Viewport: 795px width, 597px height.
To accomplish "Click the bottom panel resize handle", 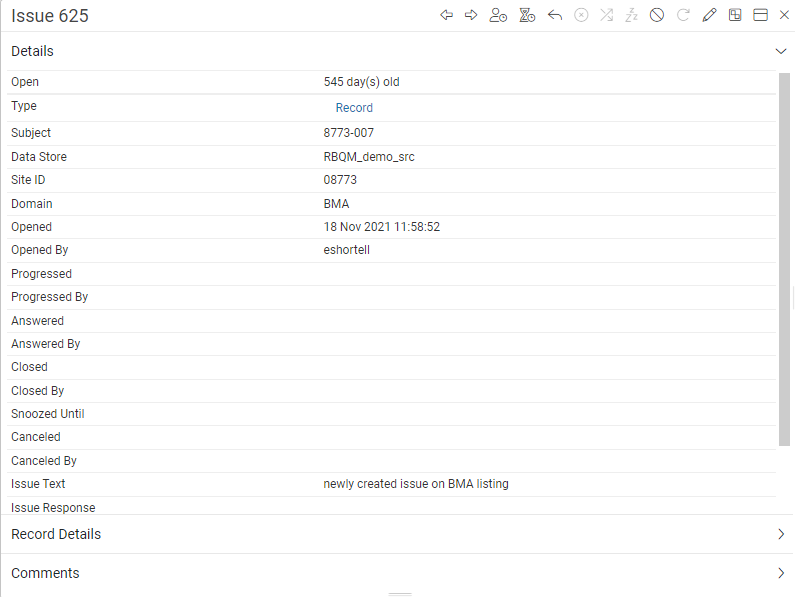I will click(x=400, y=593).
